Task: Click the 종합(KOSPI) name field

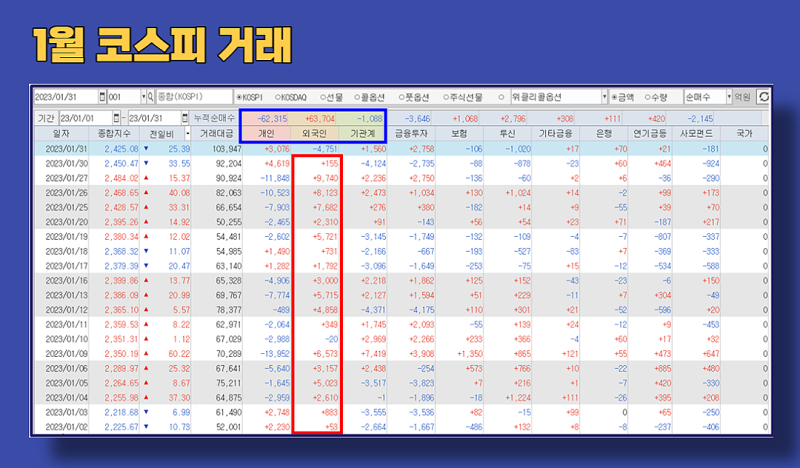Action: pyautogui.click(x=194, y=96)
